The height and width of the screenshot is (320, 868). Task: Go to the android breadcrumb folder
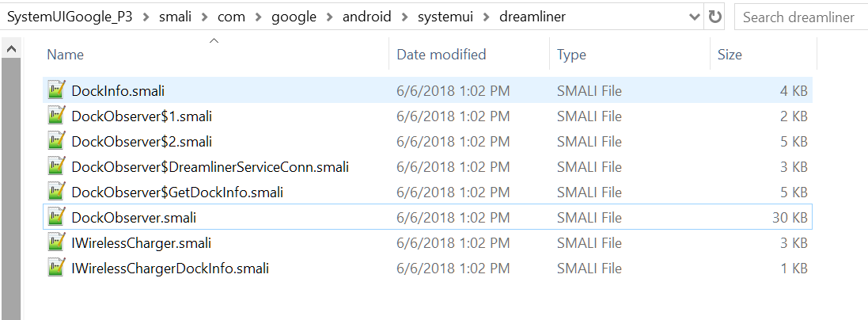[x=366, y=17]
